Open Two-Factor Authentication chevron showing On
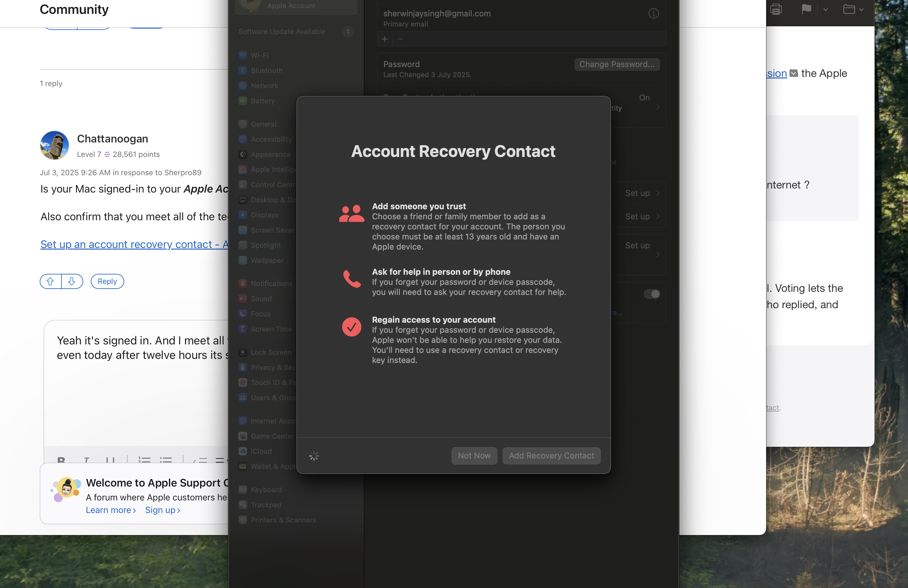This screenshot has width=908, height=588. point(658,107)
